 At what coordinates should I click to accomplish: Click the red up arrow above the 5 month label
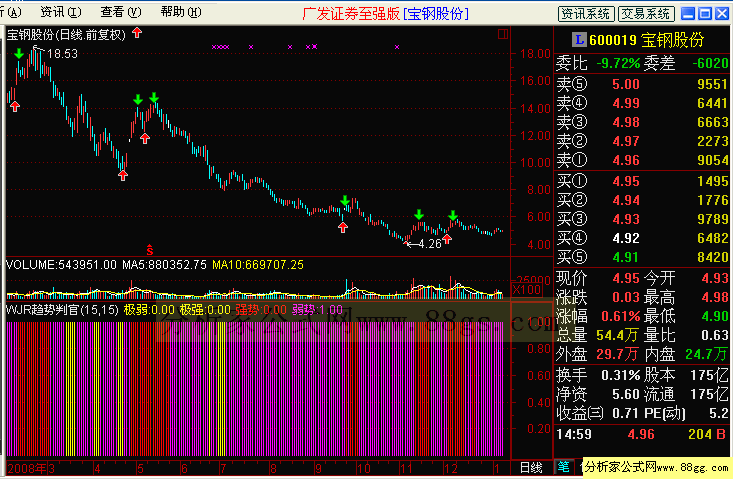[x=145, y=138]
